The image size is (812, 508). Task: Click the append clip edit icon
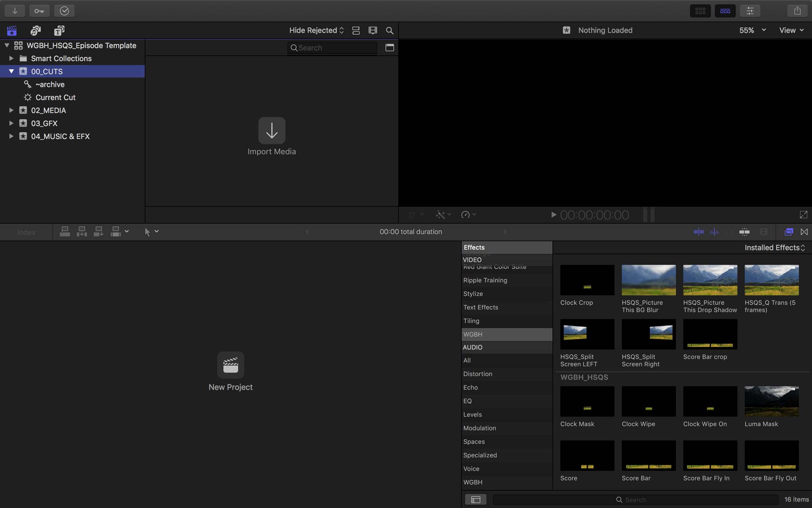(98, 232)
